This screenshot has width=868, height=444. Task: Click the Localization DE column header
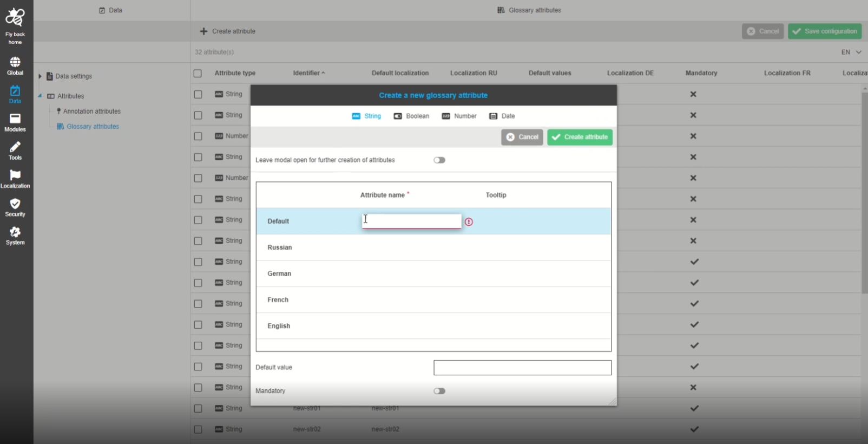630,73
